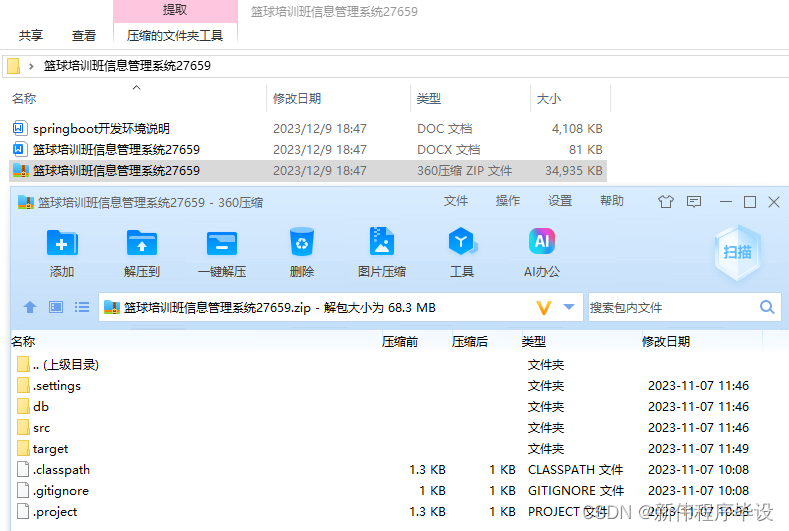789x531 pixels.
Task: Open the 图片压缩 image compression tool
Action: click(382, 242)
